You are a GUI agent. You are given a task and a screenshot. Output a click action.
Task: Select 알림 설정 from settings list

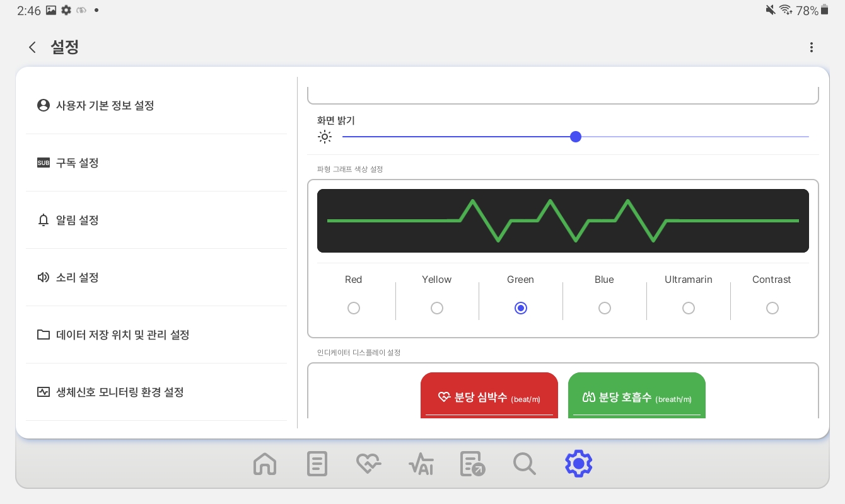tap(156, 220)
